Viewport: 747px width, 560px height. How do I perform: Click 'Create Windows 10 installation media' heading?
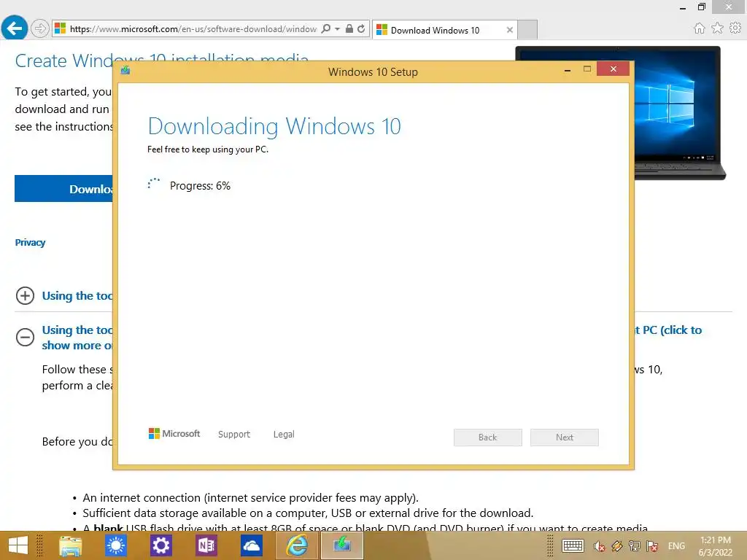[x=161, y=61]
